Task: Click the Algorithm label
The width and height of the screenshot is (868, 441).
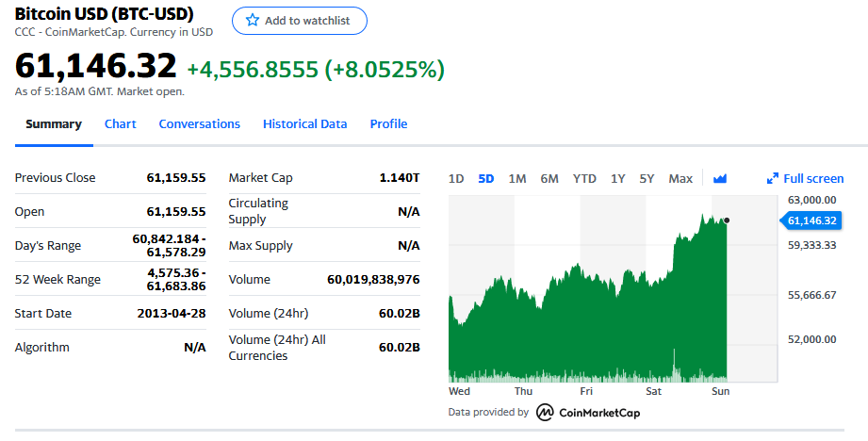Action: pos(42,348)
